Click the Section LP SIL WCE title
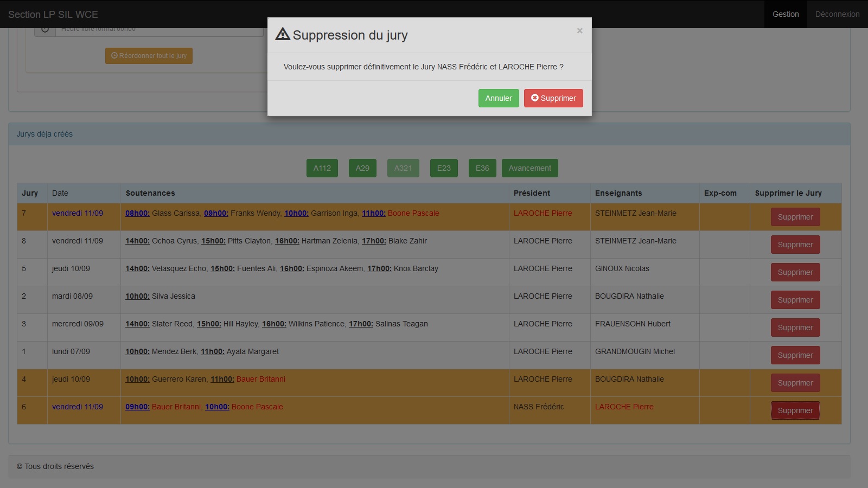This screenshot has height=488, width=868. 53,15
